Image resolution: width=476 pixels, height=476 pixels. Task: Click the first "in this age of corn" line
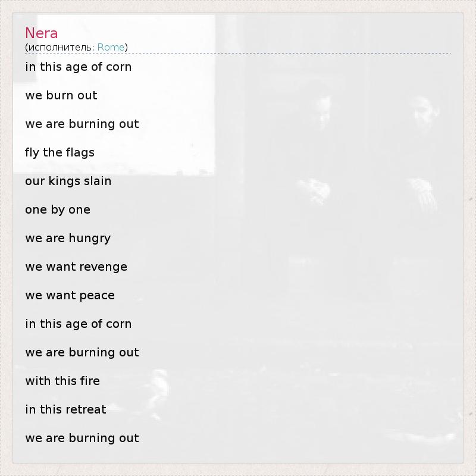[x=78, y=67]
